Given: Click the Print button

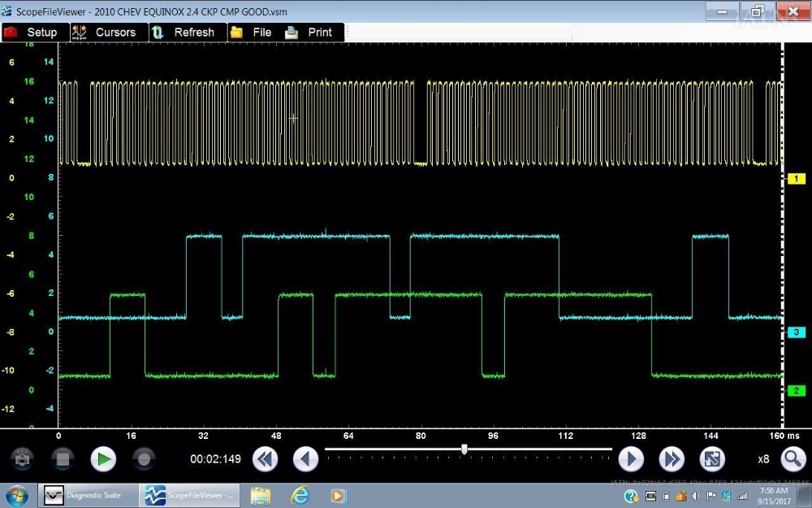Looking at the screenshot, I should 309,33.
